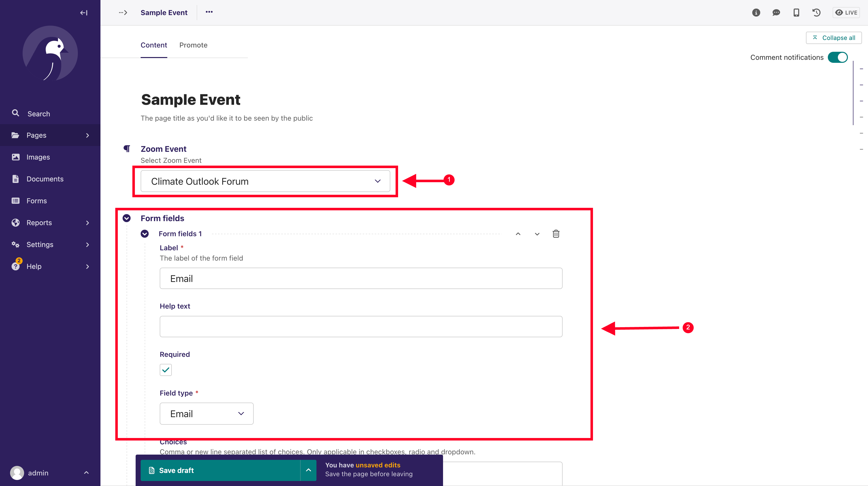
Task: Open the comments panel icon
Action: [776, 13]
